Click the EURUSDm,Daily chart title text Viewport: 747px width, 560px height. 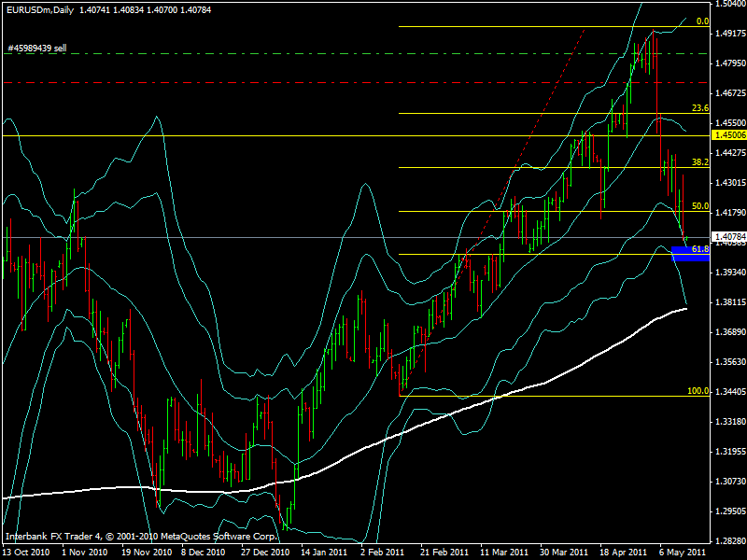(39, 9)
